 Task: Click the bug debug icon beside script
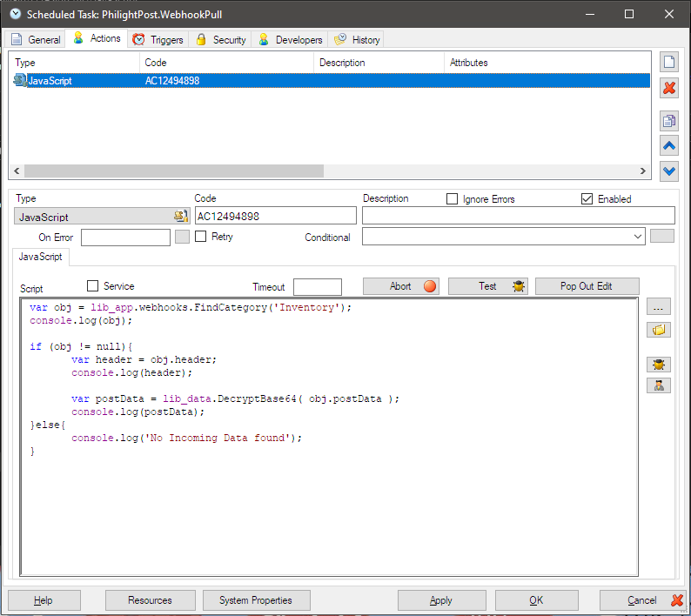[659, 365]
